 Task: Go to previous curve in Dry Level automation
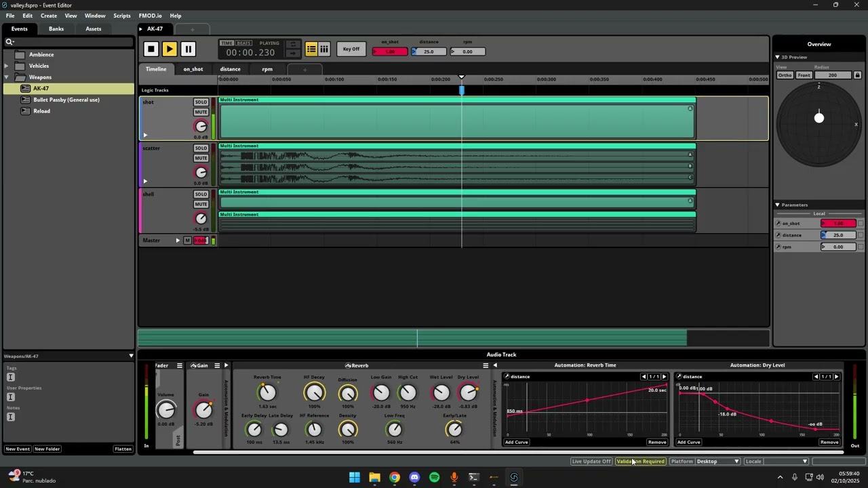click(816, 377)
